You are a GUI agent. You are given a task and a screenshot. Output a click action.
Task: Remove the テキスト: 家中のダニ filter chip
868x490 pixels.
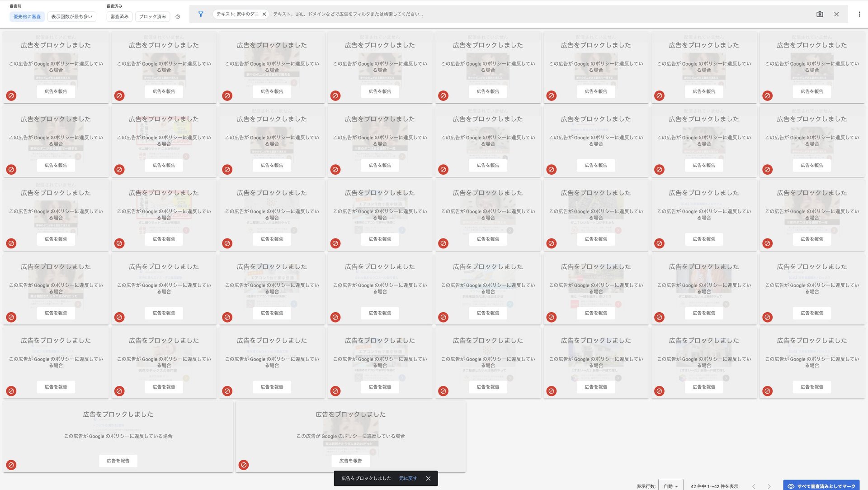(264, 14)
